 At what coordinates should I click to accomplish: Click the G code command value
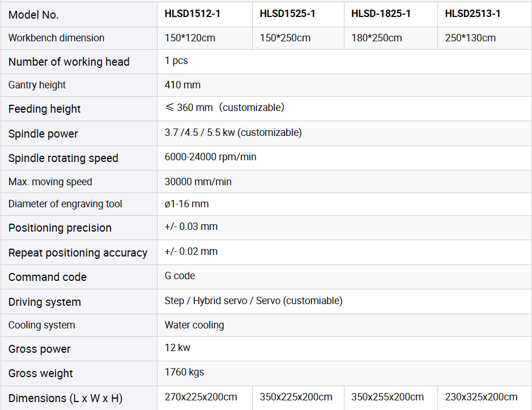(x=180, y=276)
